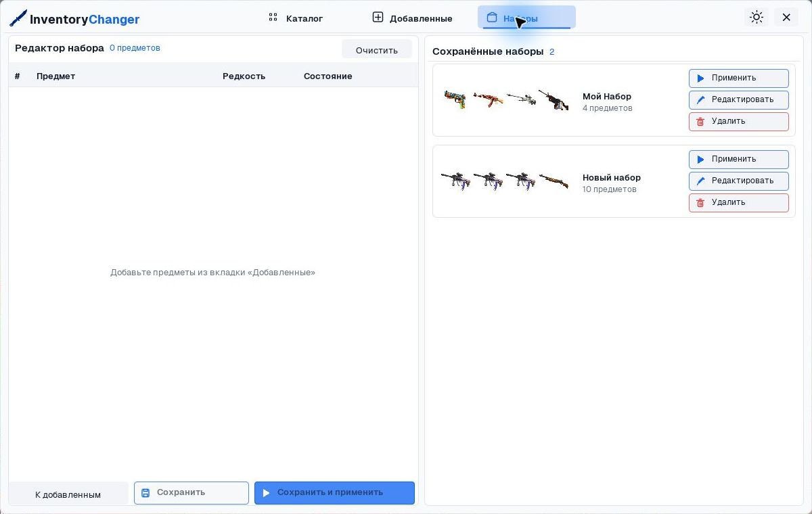Click the red AK rifle thumbnail in Мой Набор
This screenshot has width=812, height=514.
tap(488, 100)
